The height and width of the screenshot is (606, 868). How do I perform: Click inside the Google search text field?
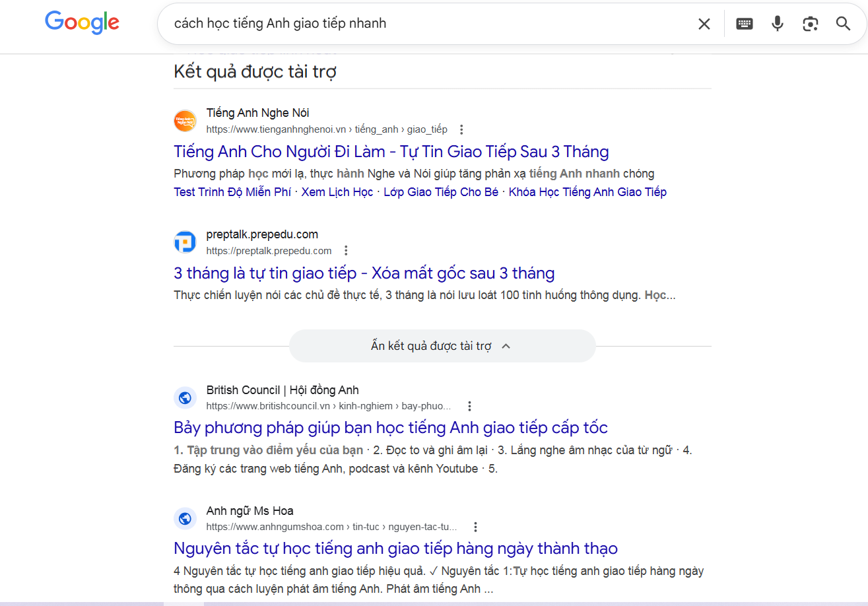(x=429, y=24)
